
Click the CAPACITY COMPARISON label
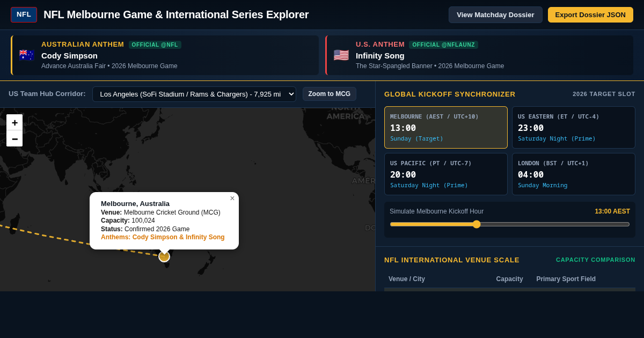(596, 260)
